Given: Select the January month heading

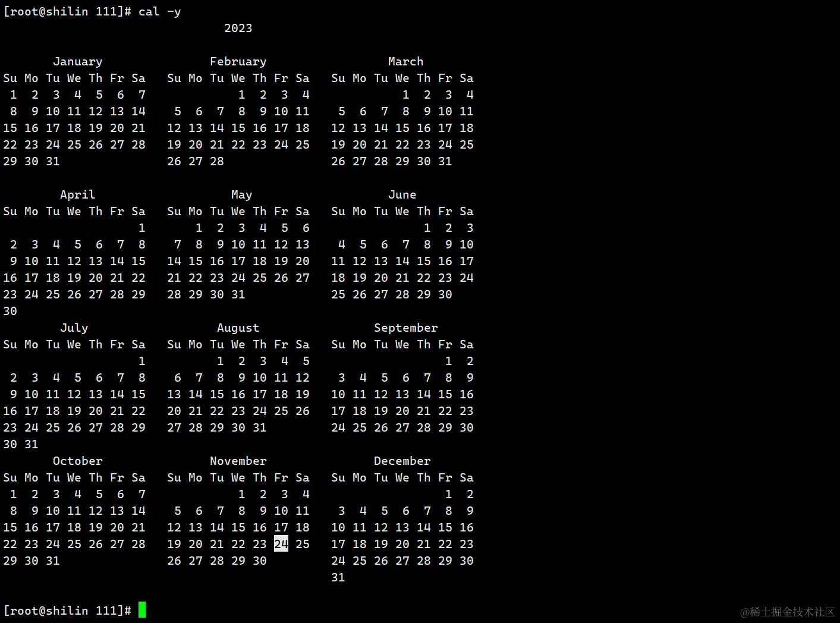Looking at the screenshot, I should click(x=78, y=62).
